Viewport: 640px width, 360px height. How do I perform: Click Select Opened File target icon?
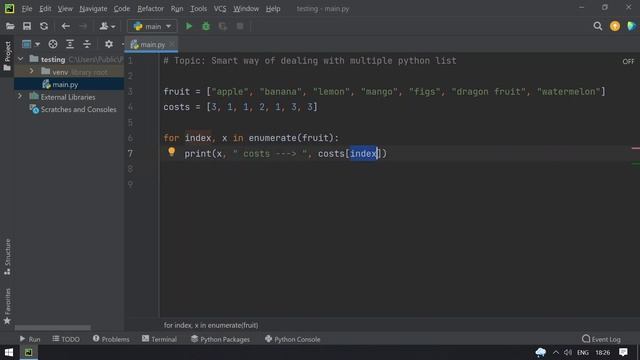[x=53, y=44]
